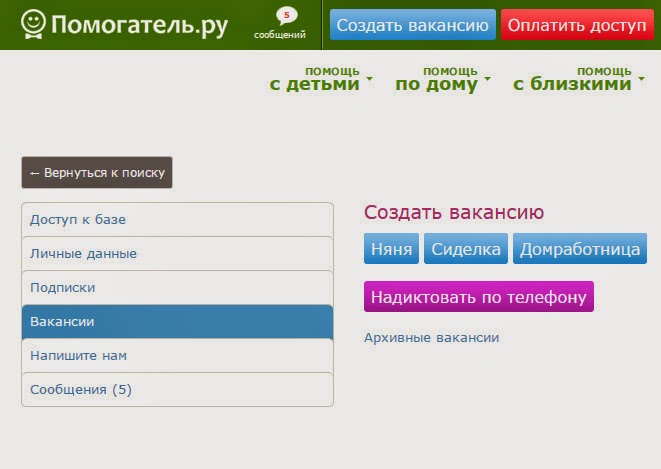Screen dimensions: 661x469
Task: Open the Архивные вакансии link
Action: [432, 338]
